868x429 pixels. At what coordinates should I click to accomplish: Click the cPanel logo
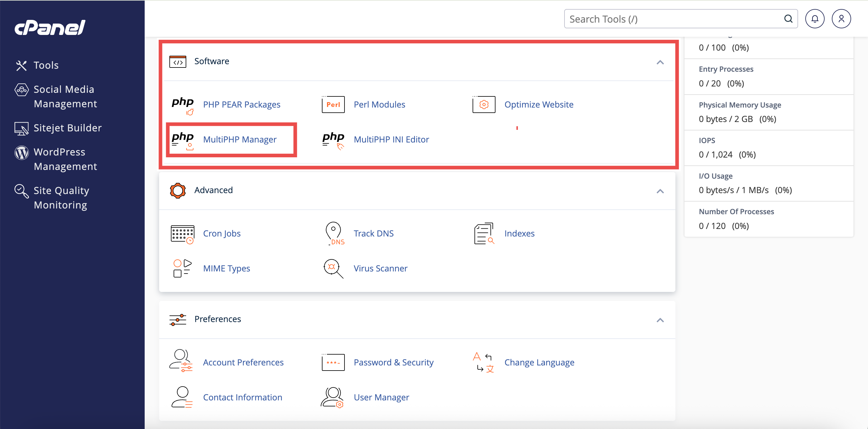(50, 27)
